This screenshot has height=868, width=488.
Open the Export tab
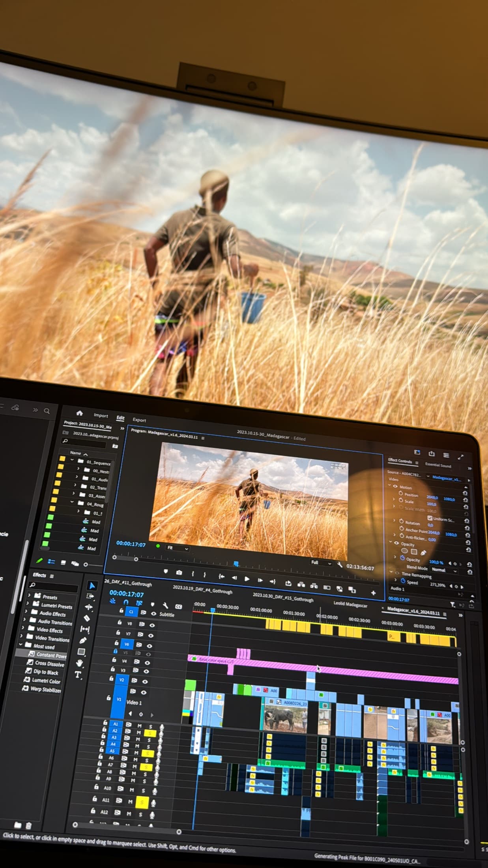point(139,420)
